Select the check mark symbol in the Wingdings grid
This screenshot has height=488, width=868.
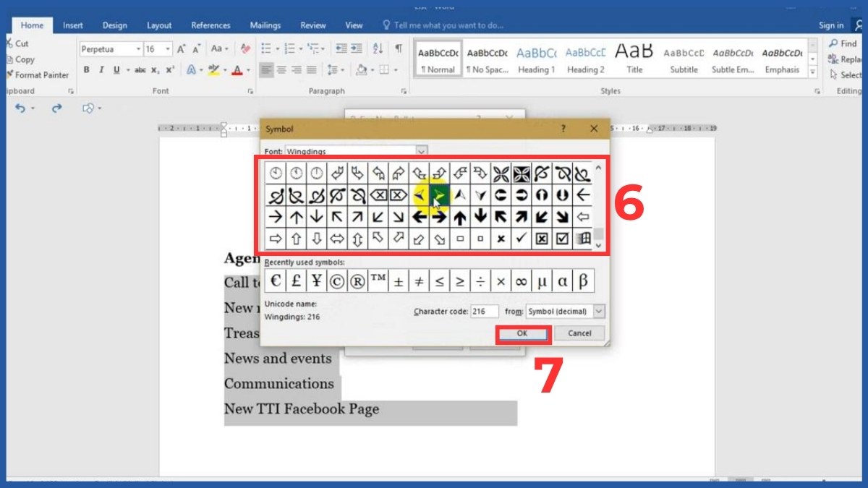click(521, 239)
